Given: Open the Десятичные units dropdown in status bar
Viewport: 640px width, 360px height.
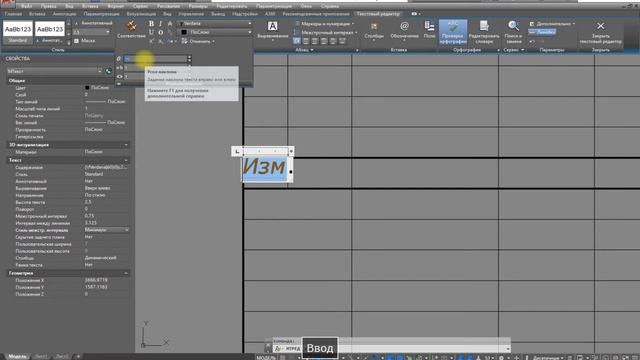Looking at the screenshot, I should tap(548, 358).
